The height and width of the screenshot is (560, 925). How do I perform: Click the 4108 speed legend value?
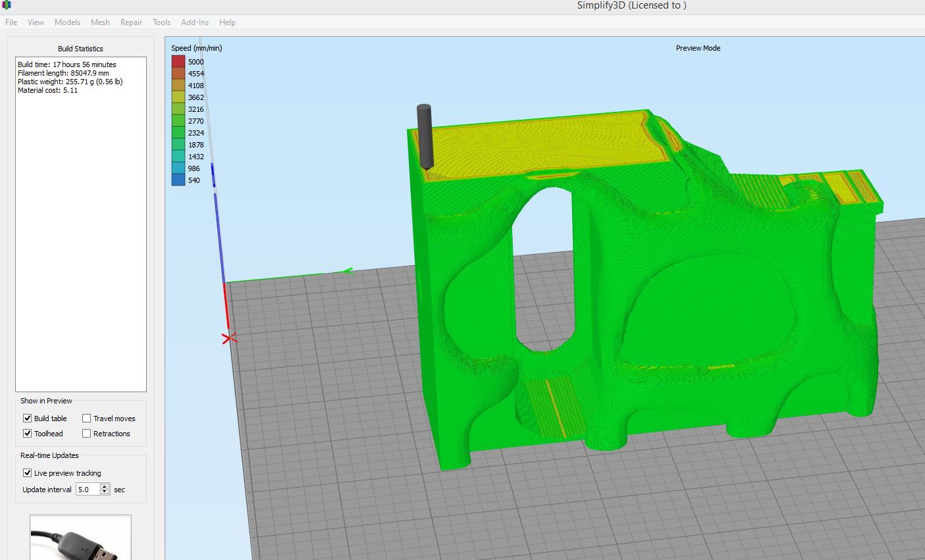click(x=196, y=86)
